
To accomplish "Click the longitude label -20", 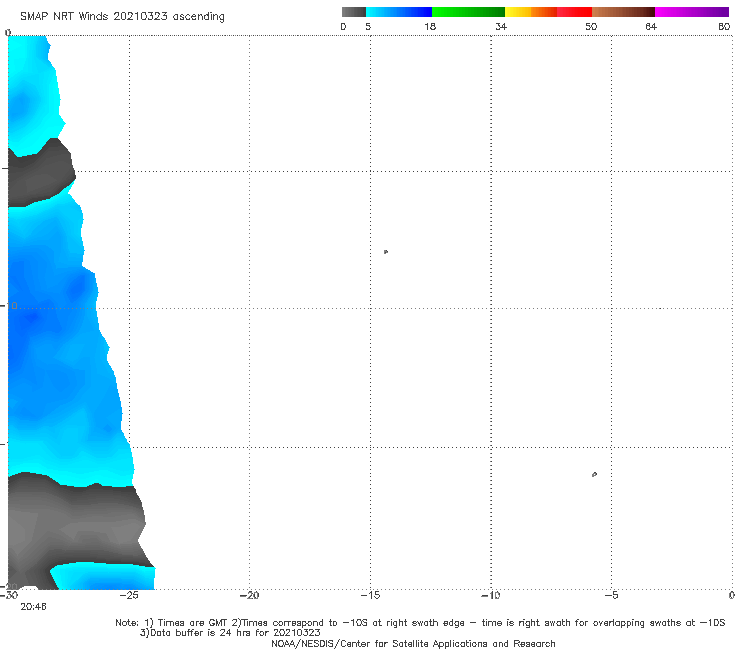I will point(249,595).
